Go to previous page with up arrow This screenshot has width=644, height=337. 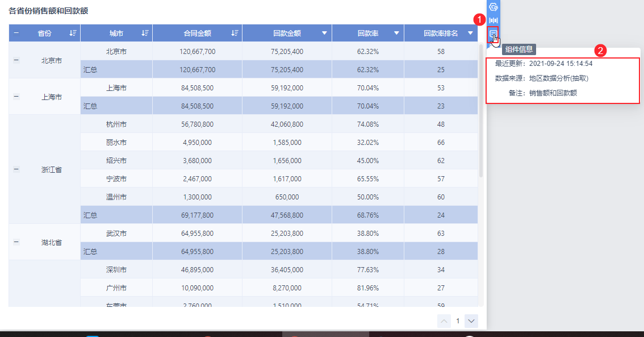(444, 321)
